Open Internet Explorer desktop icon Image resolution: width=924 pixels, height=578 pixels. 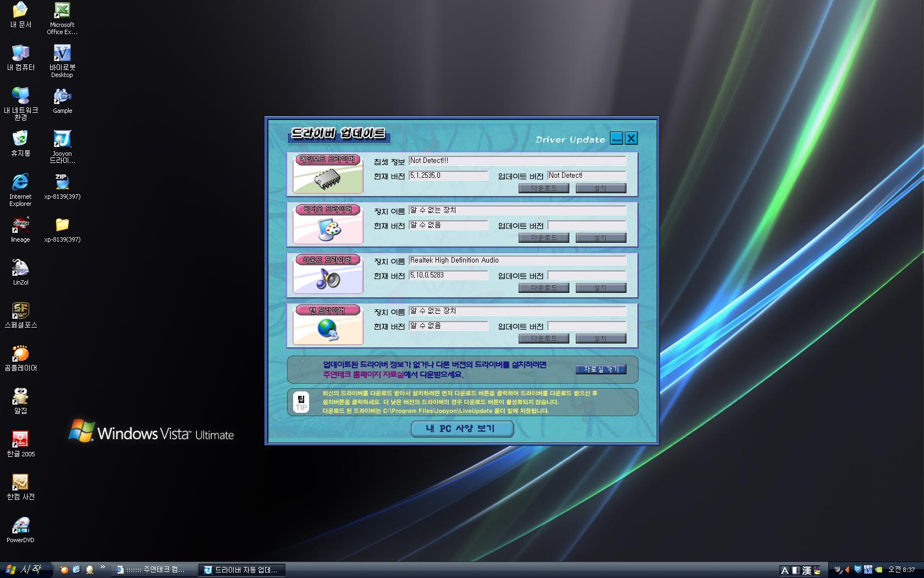point(20,190)
